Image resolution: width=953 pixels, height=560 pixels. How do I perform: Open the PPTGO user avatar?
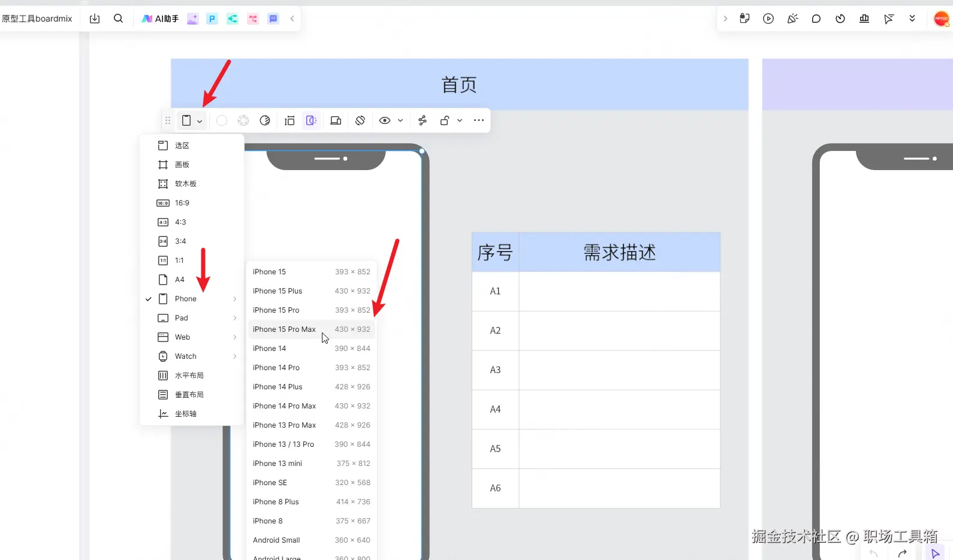(x=942, y=19)
